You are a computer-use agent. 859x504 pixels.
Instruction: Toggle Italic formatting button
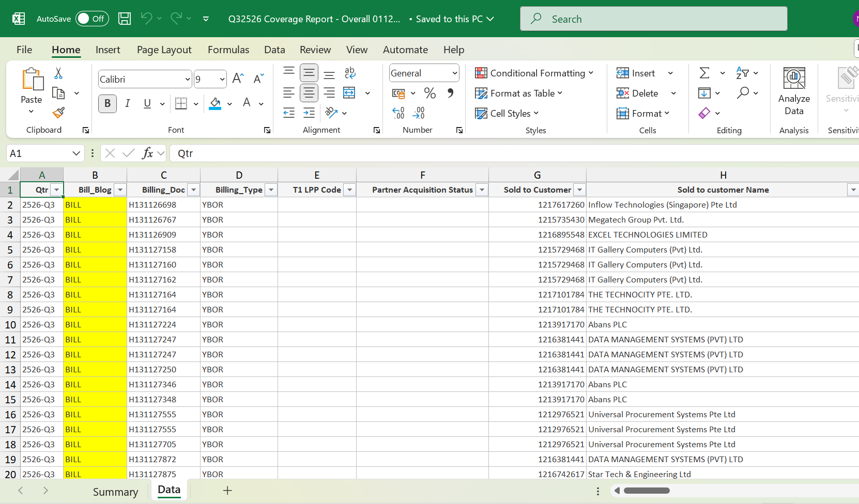click(x=128, y=103)
